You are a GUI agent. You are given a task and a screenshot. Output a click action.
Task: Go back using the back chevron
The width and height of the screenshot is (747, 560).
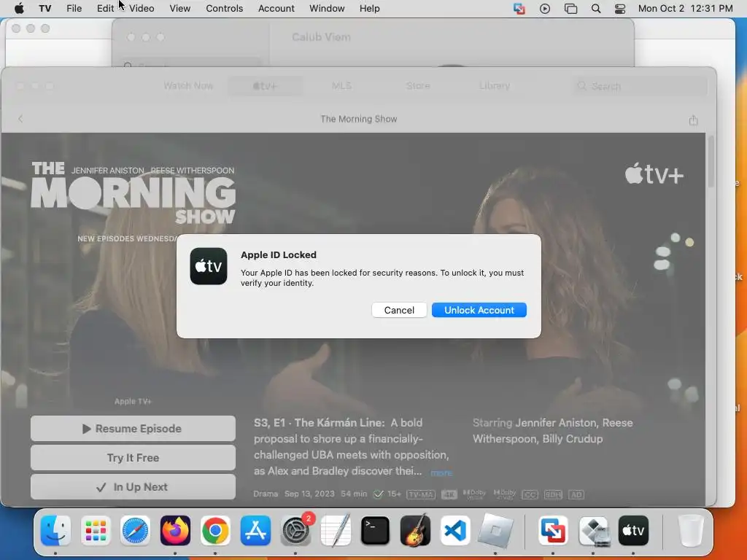(20, 119)
